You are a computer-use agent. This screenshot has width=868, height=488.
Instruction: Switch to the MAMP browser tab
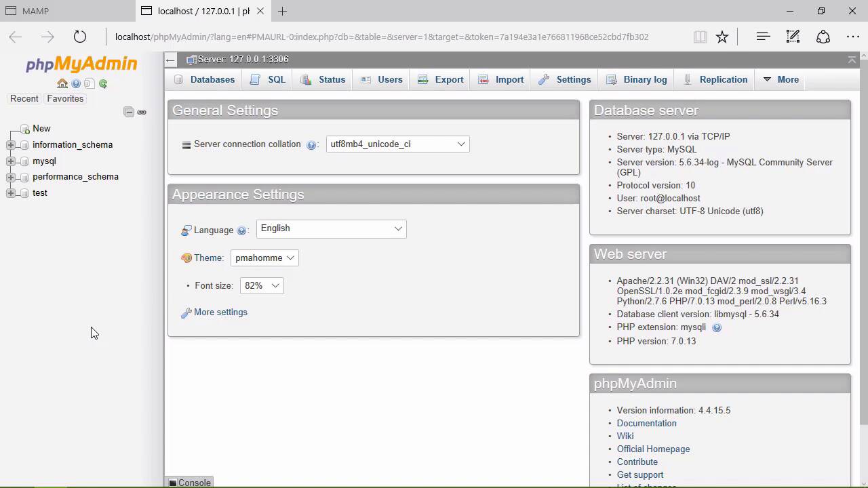pos(68,11)
